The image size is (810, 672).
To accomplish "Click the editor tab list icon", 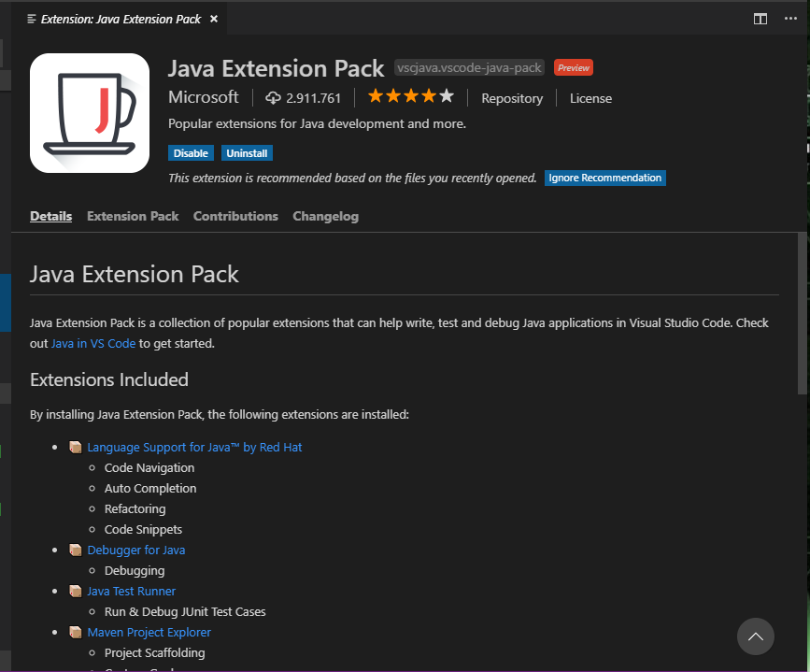I will click(32, 19).
